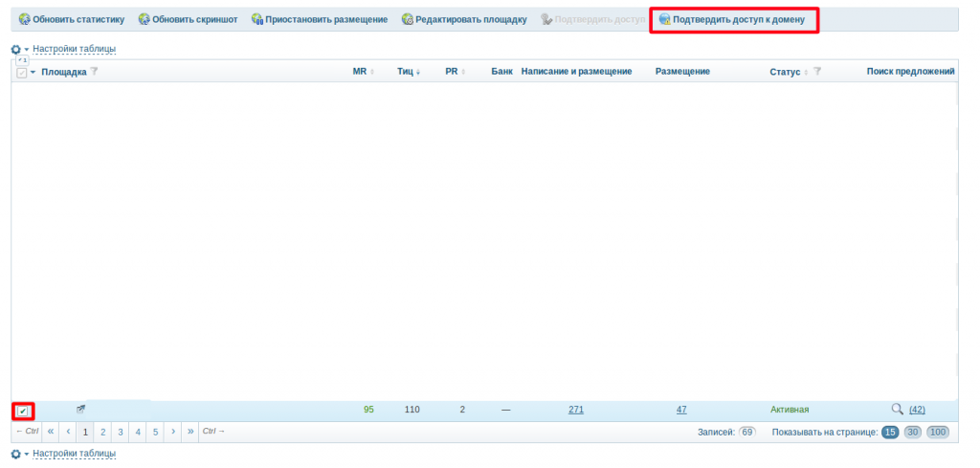The width and height of the screenshot is (980, 468).
Task: Open the top Настройки таблицы link
Action: point(75,49)
